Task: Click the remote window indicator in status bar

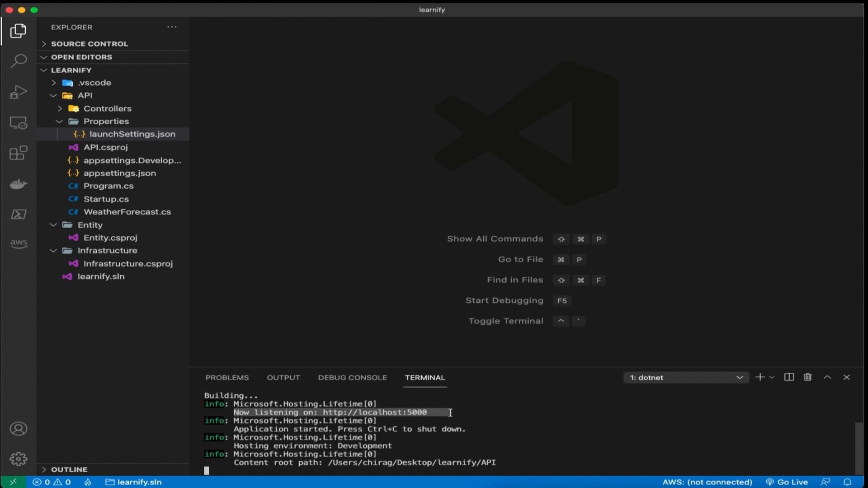Action: point(13,482)
